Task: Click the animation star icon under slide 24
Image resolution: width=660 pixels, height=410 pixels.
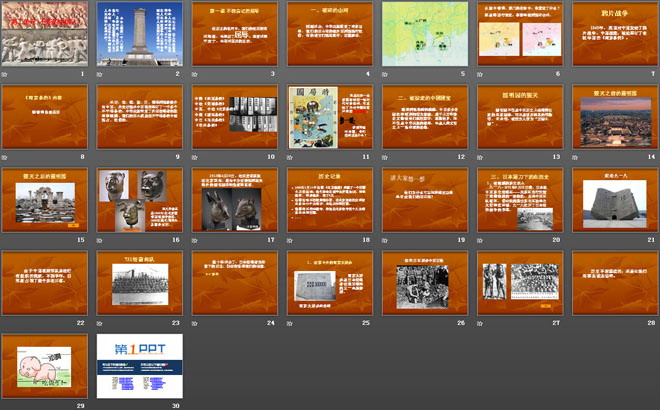Action: coord(195,323)
